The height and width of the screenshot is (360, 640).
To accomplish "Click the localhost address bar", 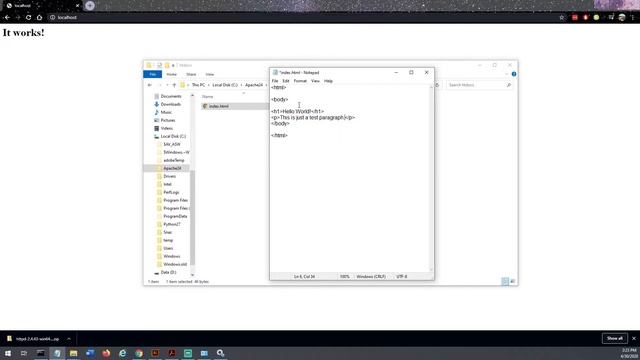I will [x=302, y=18].
